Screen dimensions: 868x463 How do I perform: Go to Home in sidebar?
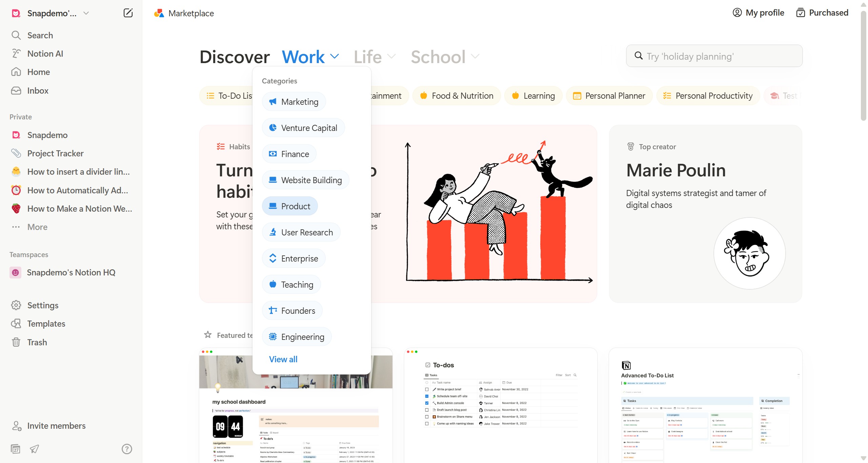click(x=71, y=72)
